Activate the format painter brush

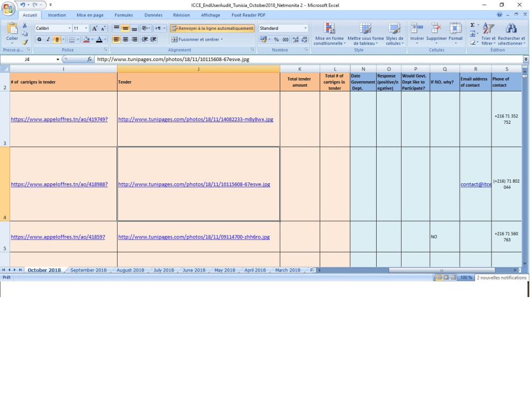(25, 42)
